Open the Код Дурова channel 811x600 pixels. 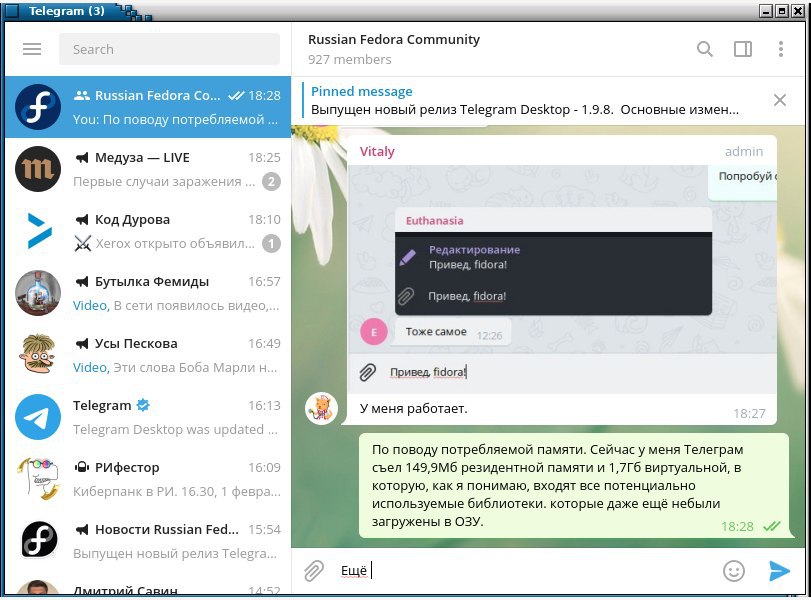coord(148,231)
